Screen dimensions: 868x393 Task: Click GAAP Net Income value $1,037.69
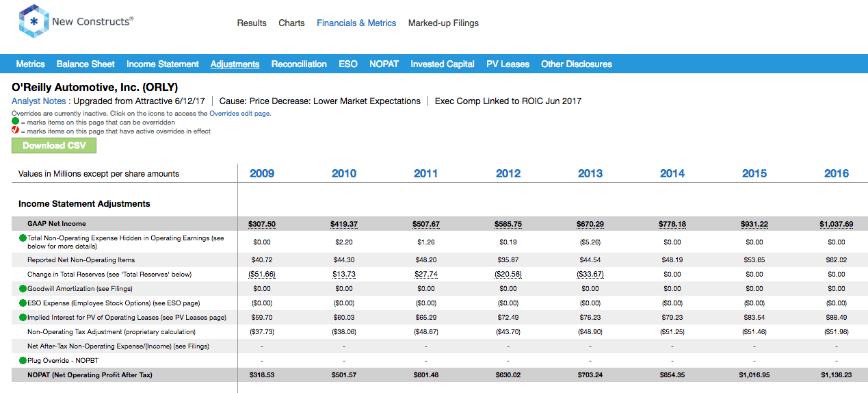click(x=837, y=224)
